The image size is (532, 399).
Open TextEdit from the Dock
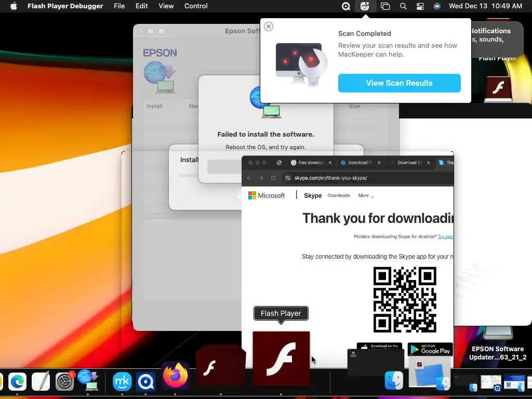(x=41, y=382)
